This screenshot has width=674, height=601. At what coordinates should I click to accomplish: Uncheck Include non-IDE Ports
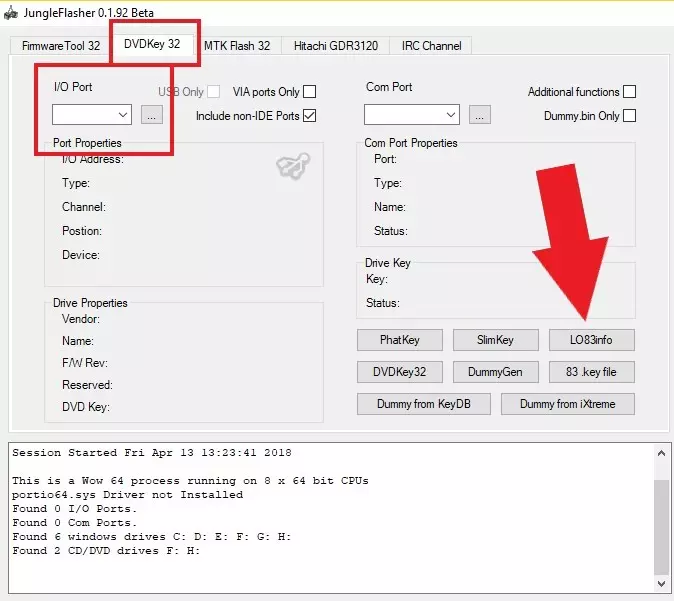click(309, 116)
